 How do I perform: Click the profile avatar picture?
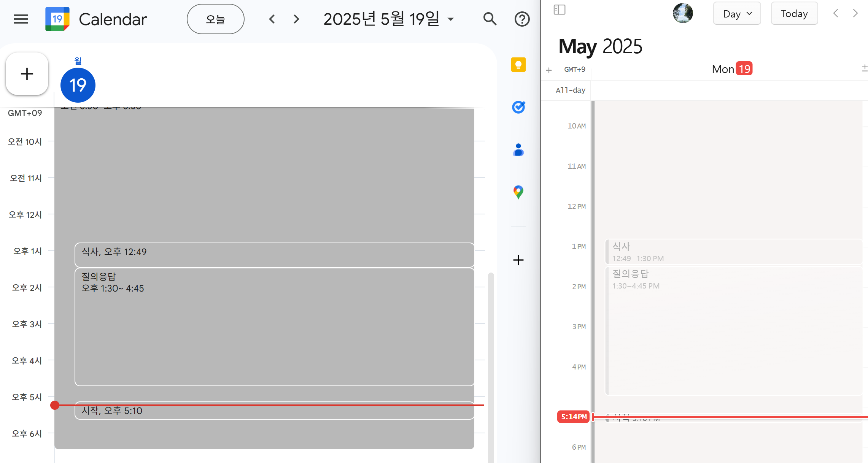682,13
